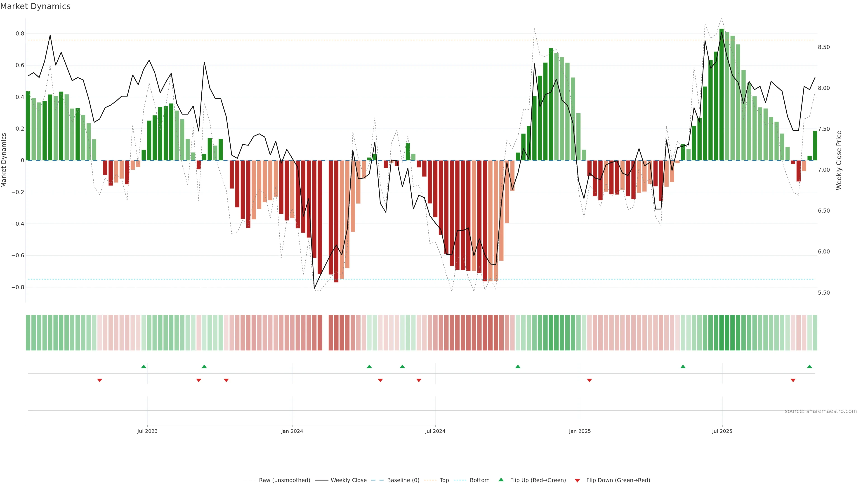Click the white gap in the heatmap strip

(x=325, y=333)
